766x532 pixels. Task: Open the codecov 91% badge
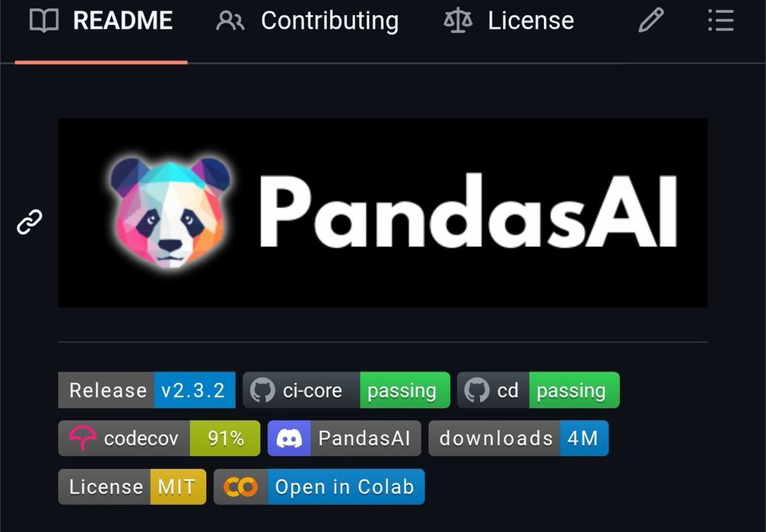click(159, 439)
